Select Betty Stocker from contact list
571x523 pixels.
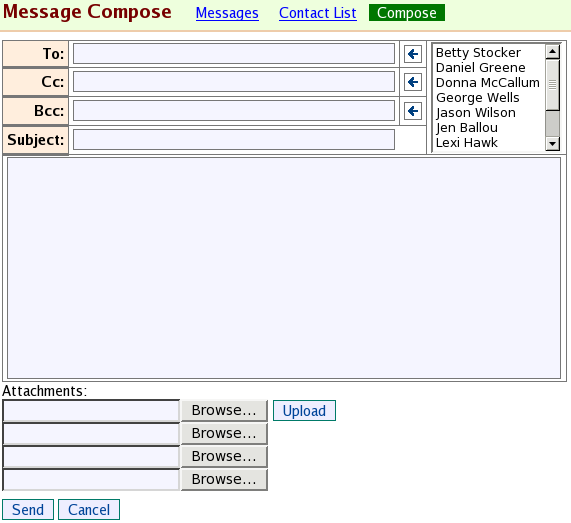click(478, 52)
